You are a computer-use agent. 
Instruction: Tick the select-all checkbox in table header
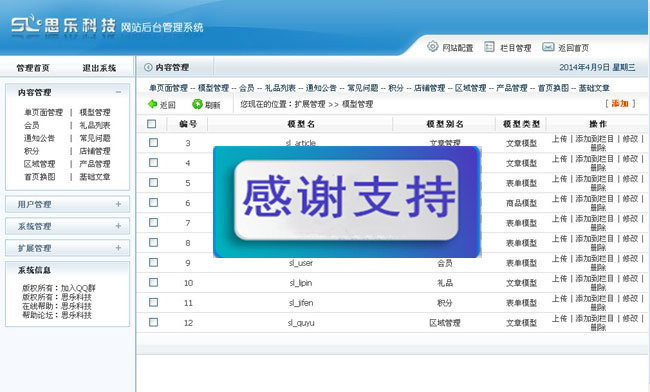coord(152,123)
